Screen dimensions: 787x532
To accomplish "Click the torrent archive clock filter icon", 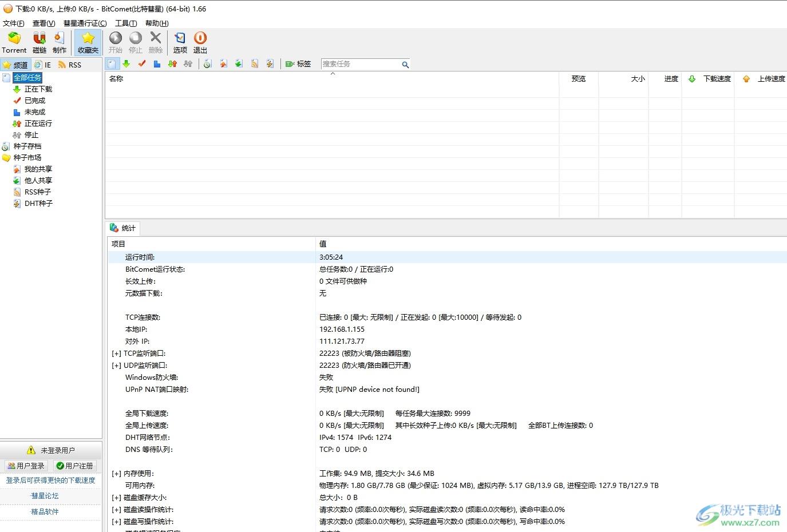I will coord(208,64).
